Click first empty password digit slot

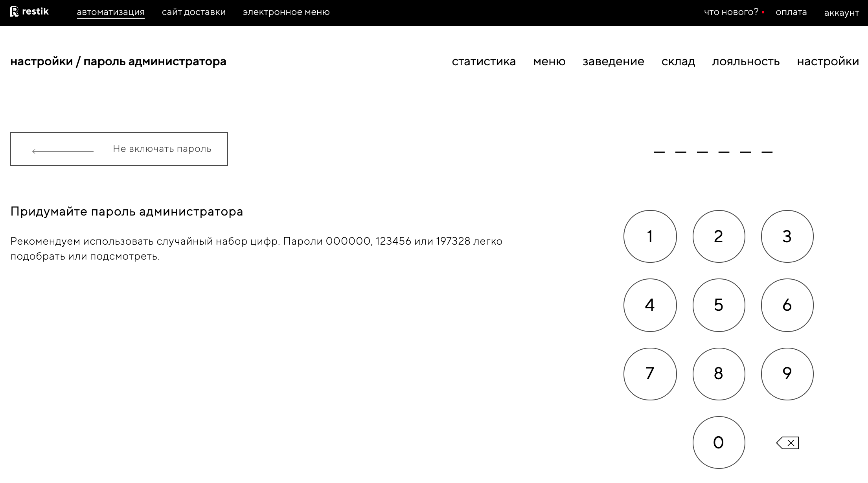click(659, 151)
